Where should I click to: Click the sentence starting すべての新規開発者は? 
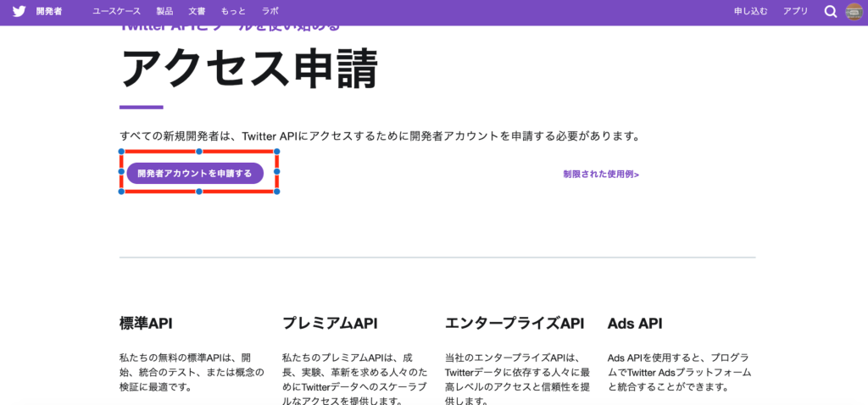coord(380,136)
